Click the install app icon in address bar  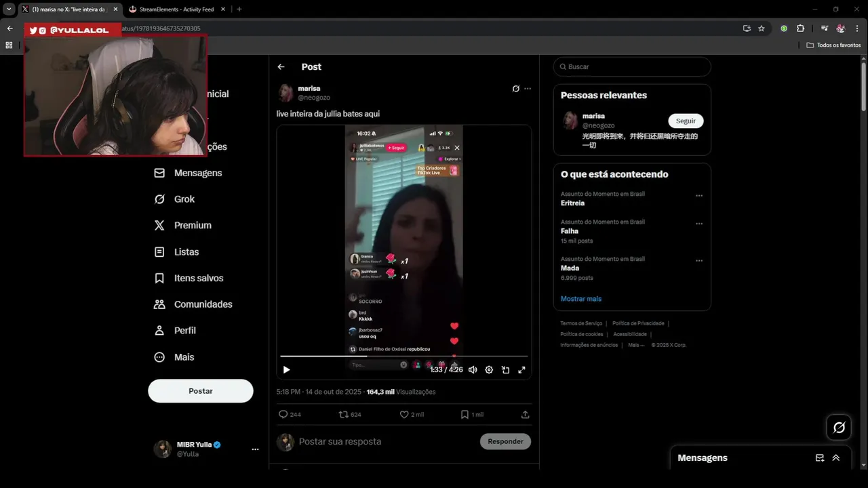(x=747, y=28)
